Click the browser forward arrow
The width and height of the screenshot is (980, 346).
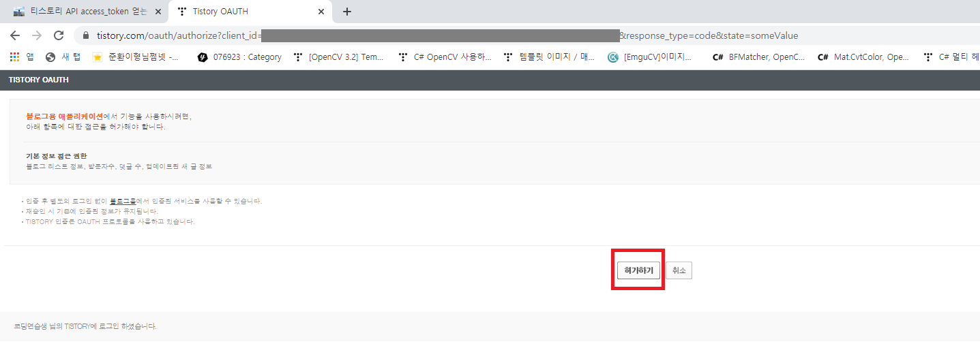(37, 35)
